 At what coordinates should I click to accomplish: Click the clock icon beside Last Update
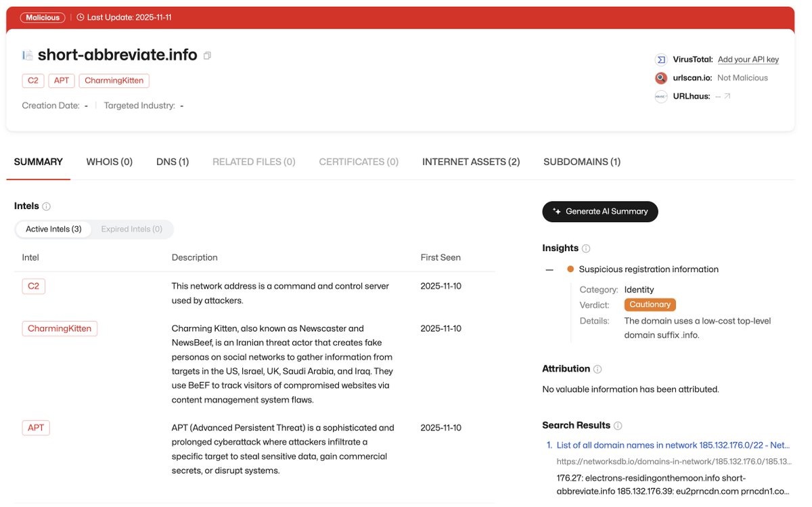81,18
